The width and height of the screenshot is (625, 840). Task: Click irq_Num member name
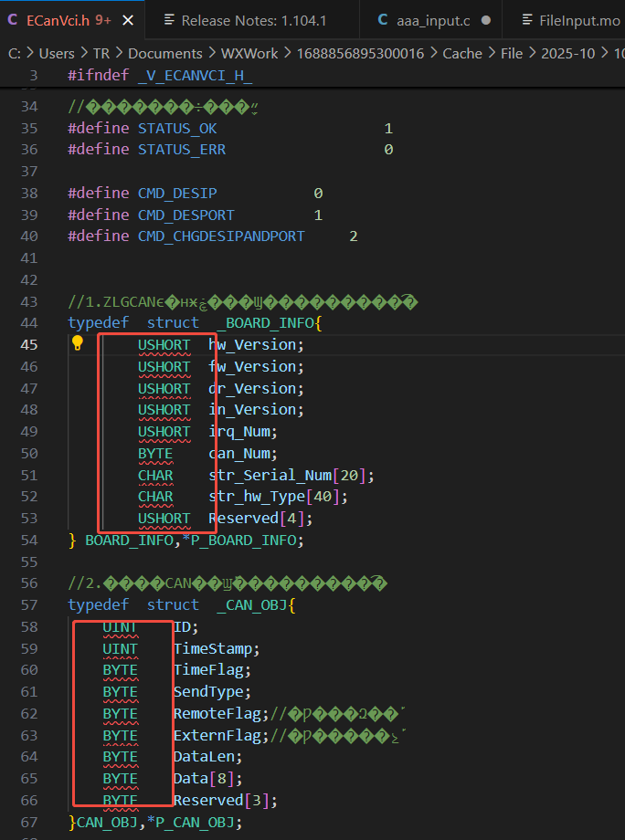239,432
